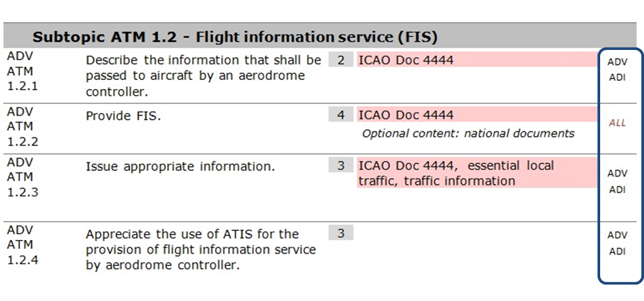Click ADV ADI label in 1.2.3 row
644x301 pixels.
617,182
